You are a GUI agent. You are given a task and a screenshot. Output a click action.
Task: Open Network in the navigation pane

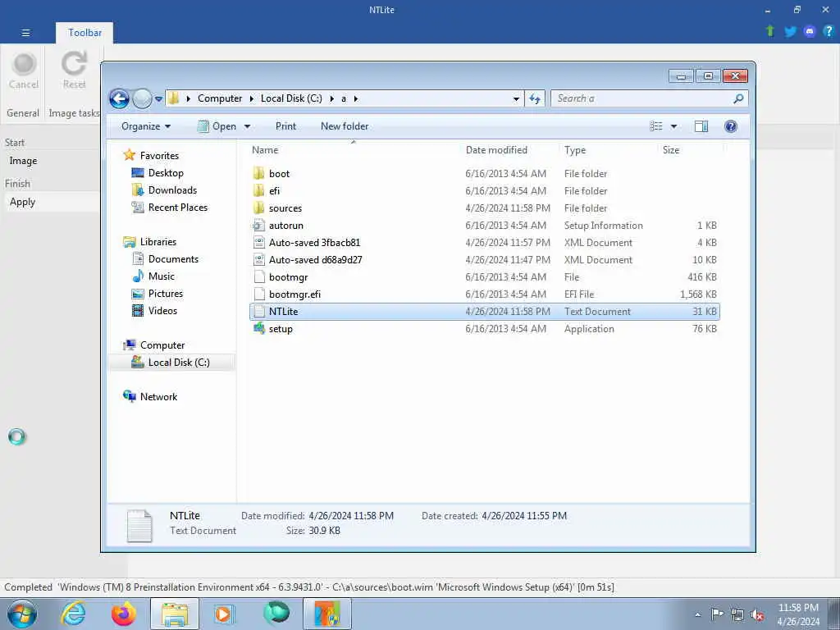tap(158, 397)
